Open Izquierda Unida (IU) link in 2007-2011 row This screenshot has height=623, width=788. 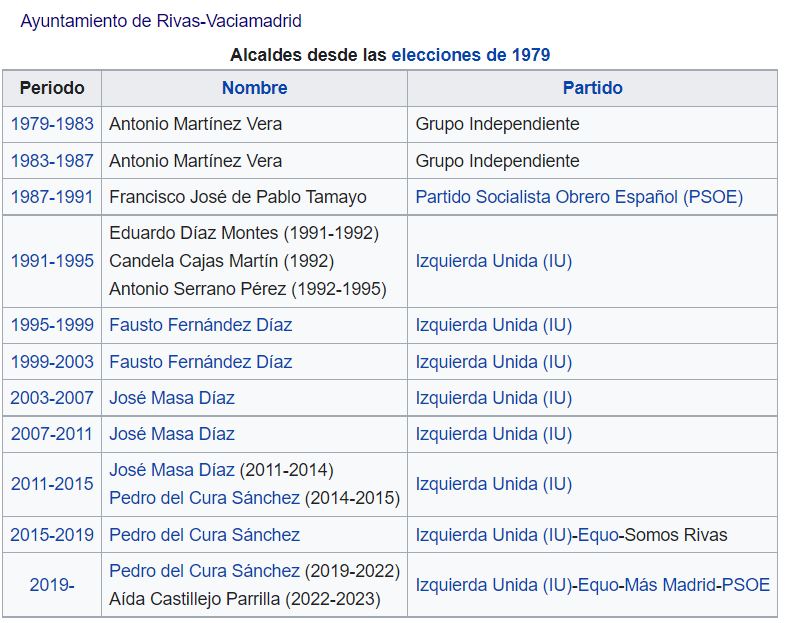coord(494,434)
